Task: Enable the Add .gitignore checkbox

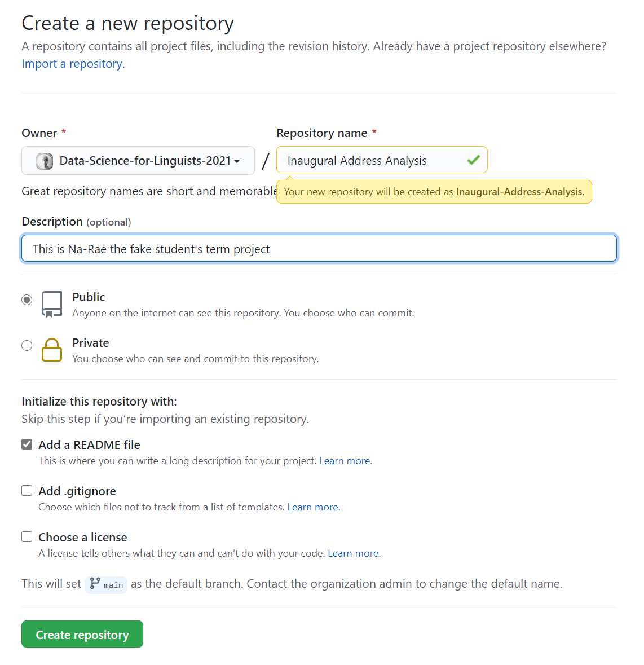Action: point(27,491)
